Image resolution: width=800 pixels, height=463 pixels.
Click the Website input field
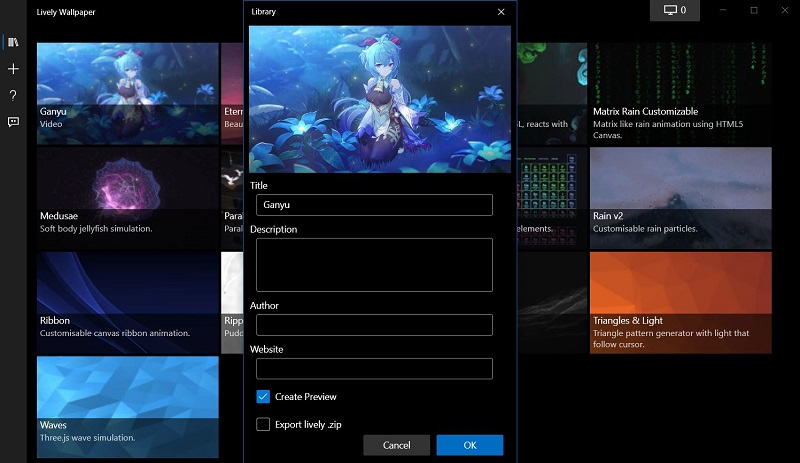click(x=374, y=369)
